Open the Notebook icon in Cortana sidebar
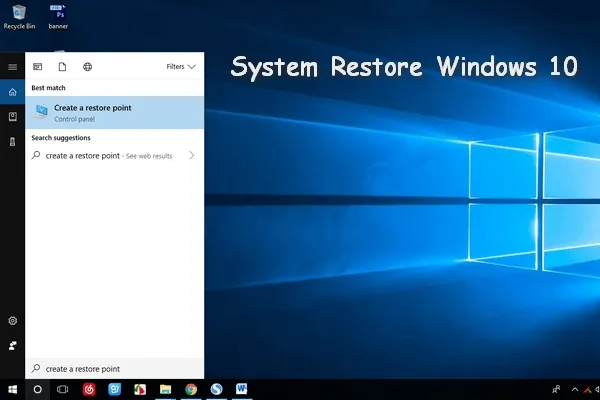 tap(12, 117)
